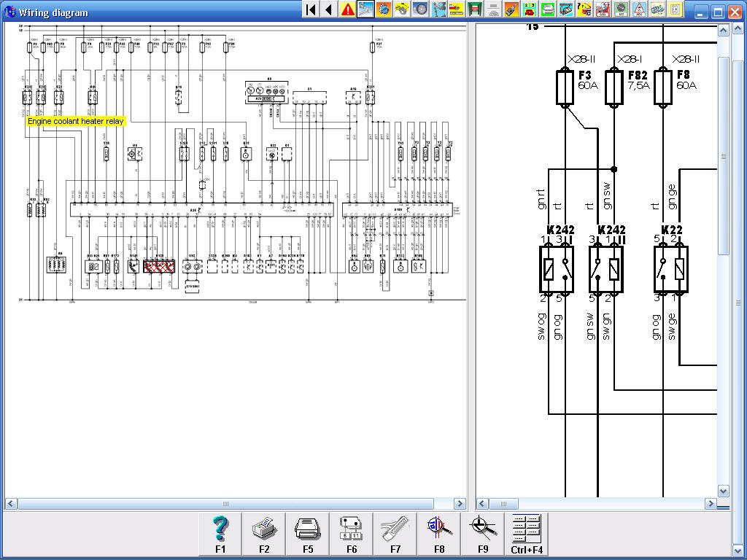Click the previous page arrow in toolbar
Image resolution: width=747 pixels, height=560 pixels.
coord(329,9)
